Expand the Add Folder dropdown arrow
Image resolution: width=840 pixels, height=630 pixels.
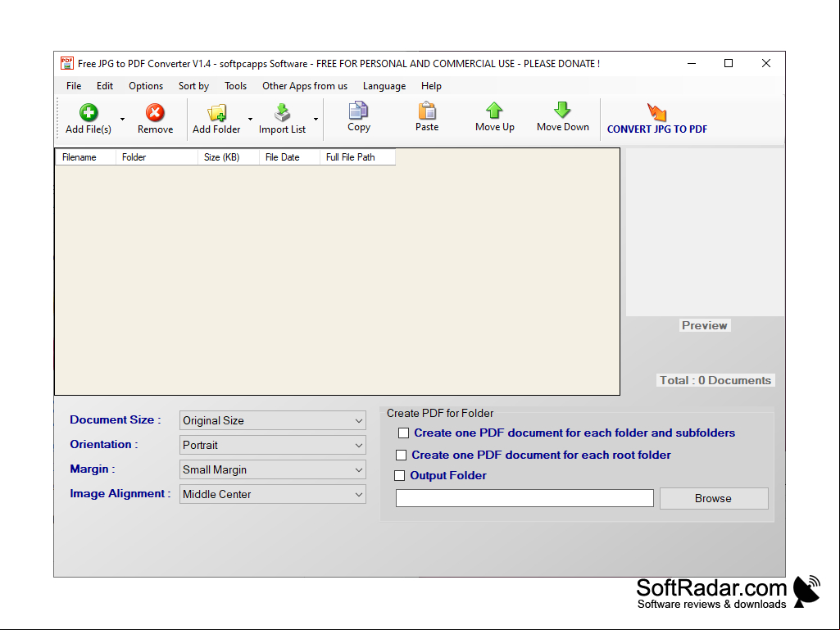click(x=250, y=119)
